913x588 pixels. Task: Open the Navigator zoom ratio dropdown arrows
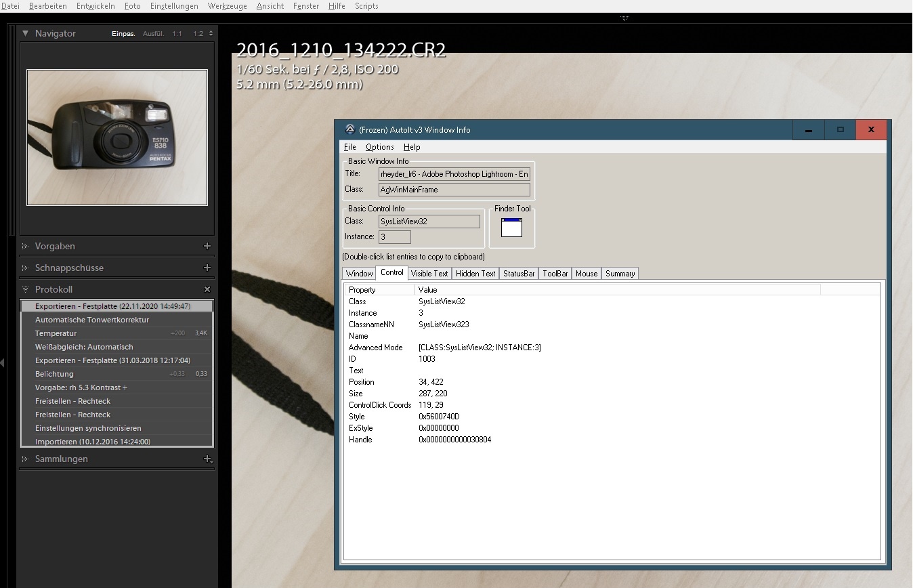tap(211, 33)
